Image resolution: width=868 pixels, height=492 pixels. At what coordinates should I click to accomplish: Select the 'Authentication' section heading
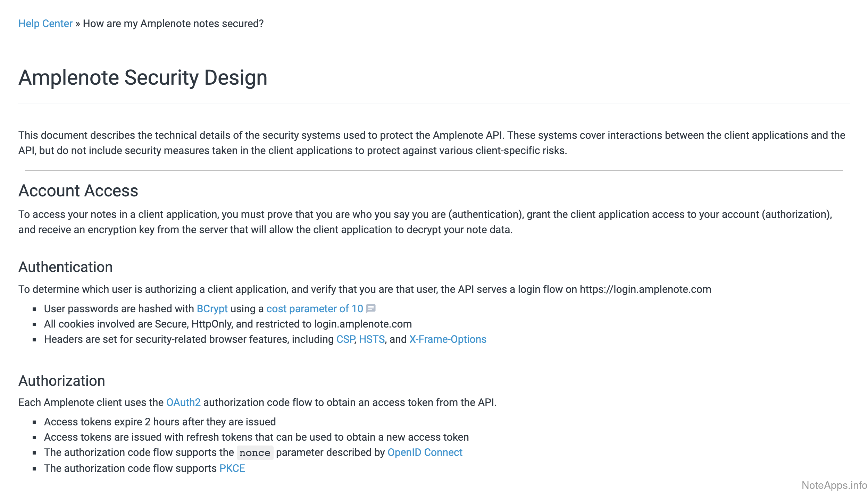coord(65,267)
